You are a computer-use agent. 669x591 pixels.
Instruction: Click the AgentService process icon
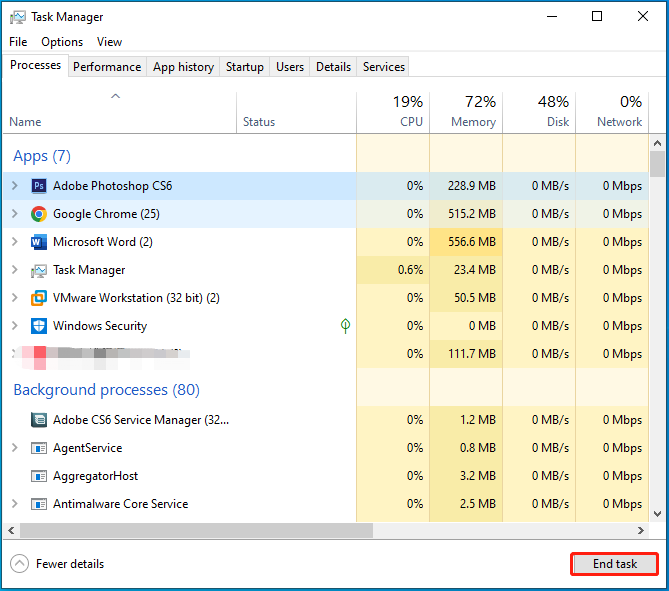(39, 448)
